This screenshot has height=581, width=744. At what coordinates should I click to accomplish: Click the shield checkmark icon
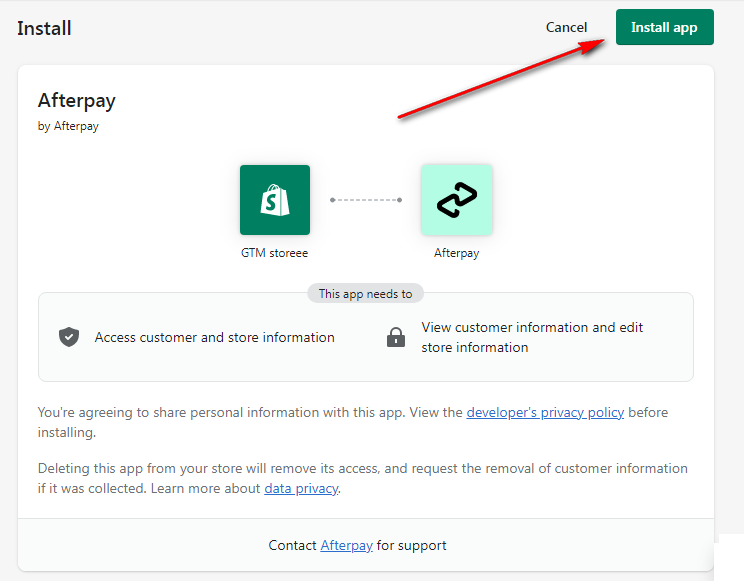coord(69,337)
